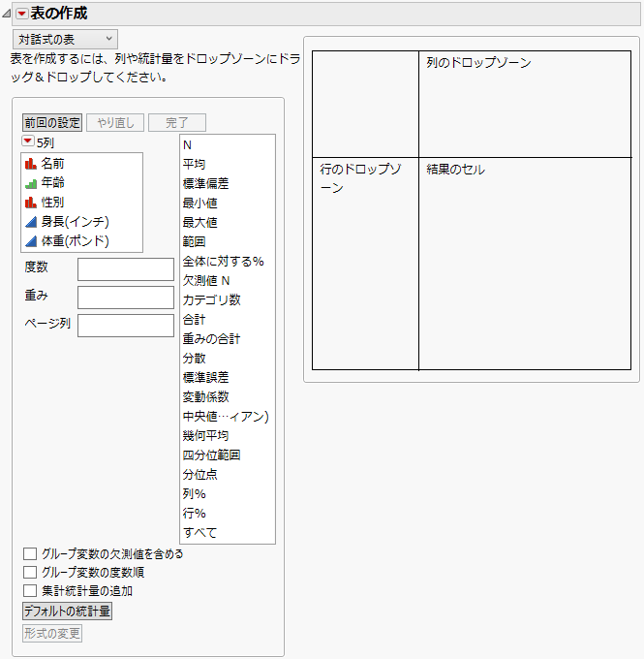Select the 標準誤差 statistic
The height and width of the screenshot is (659, 644).
pos(228,377)
